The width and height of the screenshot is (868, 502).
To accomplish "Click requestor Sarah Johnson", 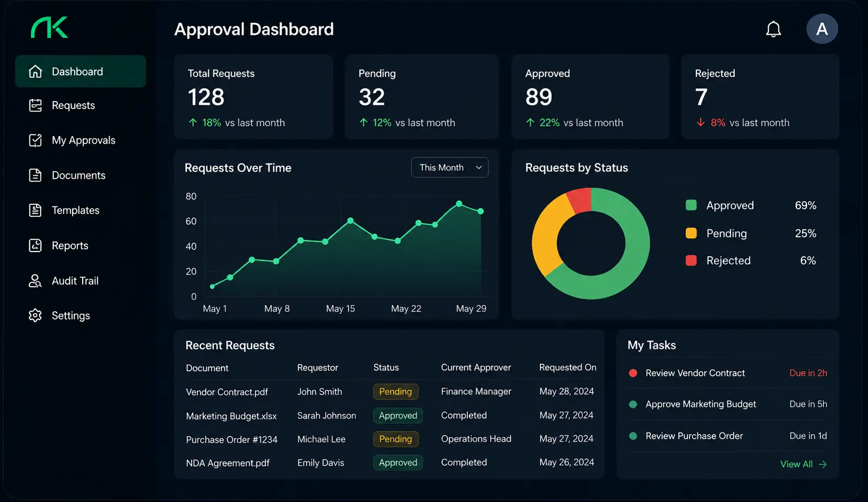I will [326, 415].
